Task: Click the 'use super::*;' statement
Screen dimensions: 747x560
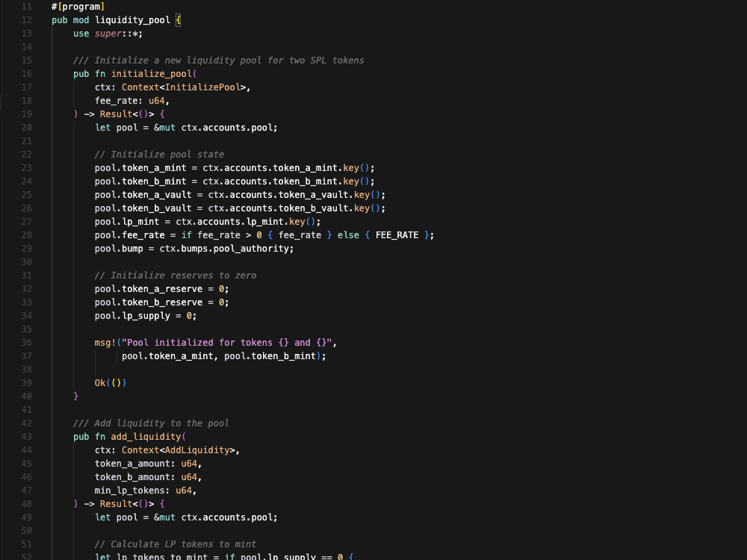Action: 108,34
